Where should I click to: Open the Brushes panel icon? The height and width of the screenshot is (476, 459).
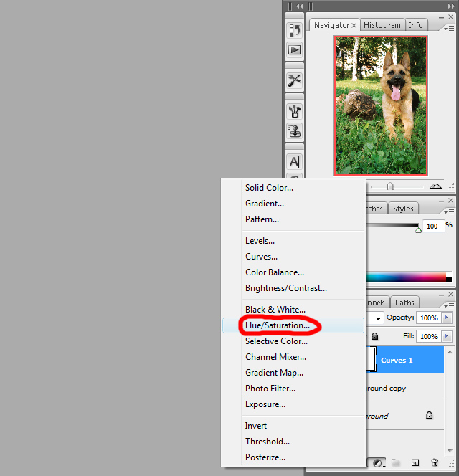(x=295, y=111)
